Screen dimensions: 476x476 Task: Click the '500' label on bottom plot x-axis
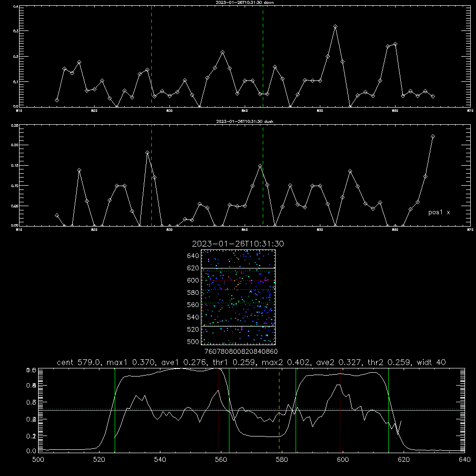coord(38,460)
